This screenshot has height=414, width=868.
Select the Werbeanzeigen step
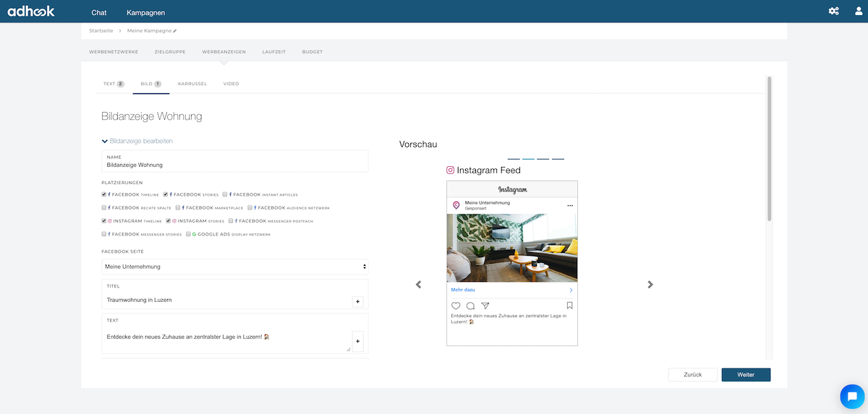pyautogui.click(x=224, y=52)
